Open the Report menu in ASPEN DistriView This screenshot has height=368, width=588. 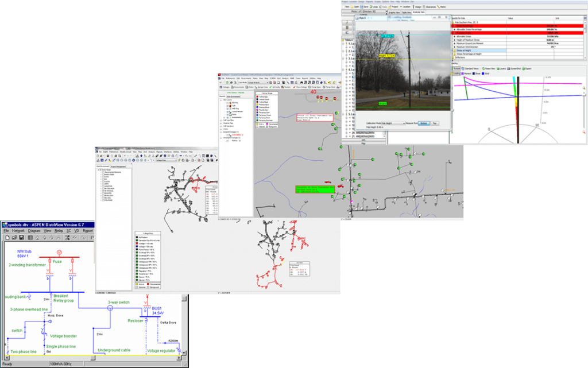(88, 231)
